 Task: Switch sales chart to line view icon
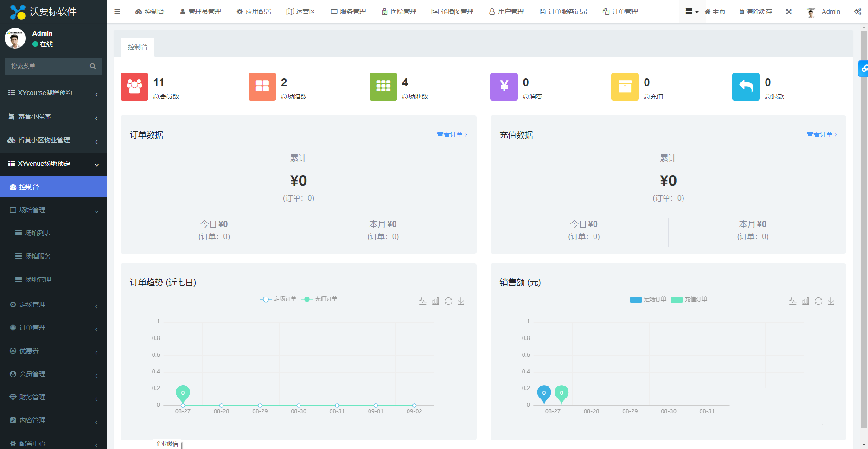tap(793, 301)
